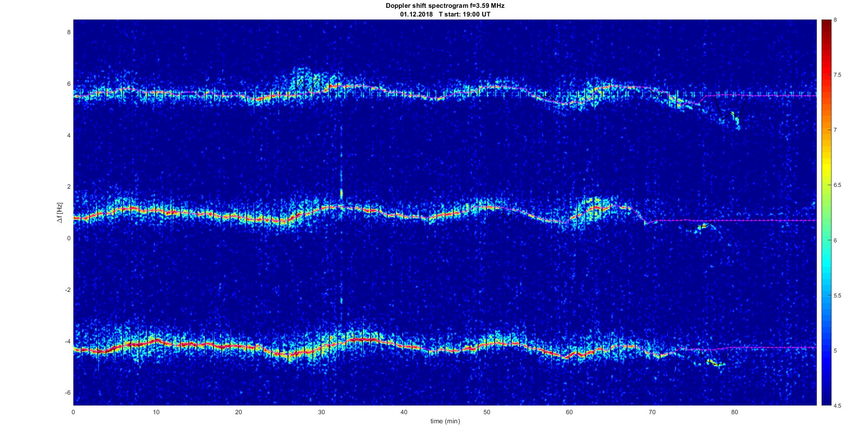
Task: Click the y-axis tick label '4'
Action: [69, 135]
